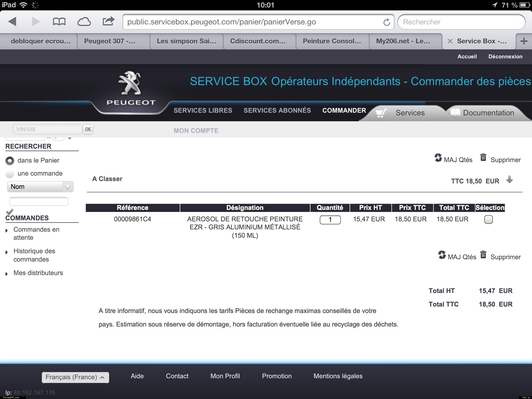Open a new tab with the plus icon

coord(524,41)
